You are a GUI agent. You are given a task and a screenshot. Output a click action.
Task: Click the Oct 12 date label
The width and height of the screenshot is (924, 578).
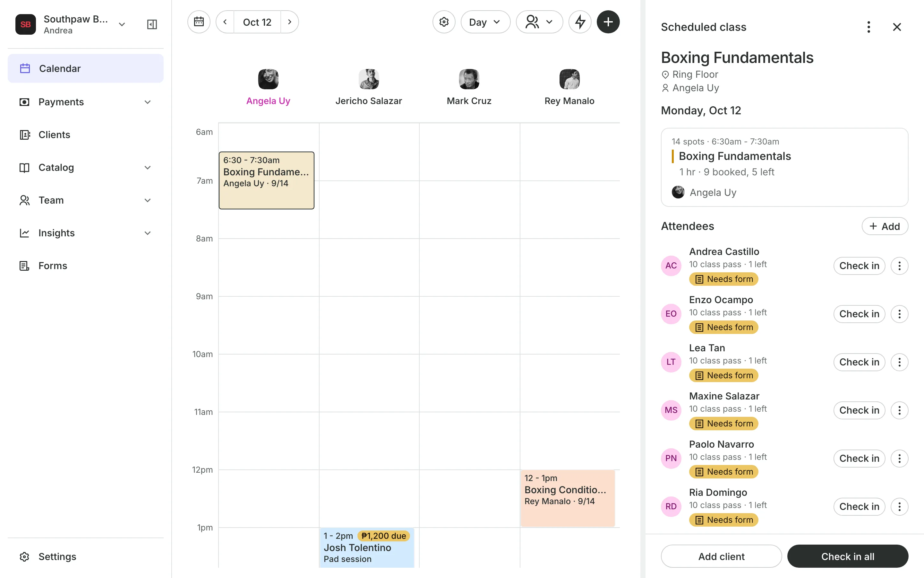click(257, 22)
